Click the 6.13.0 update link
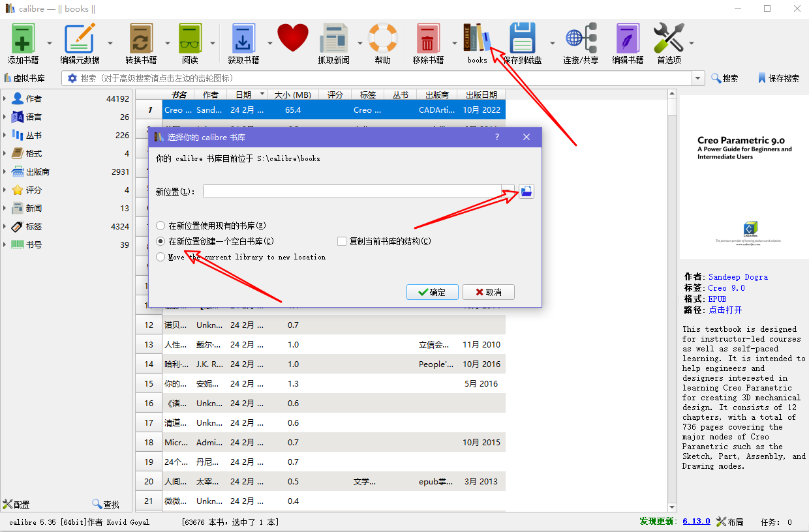 click(x=696, y=522)
